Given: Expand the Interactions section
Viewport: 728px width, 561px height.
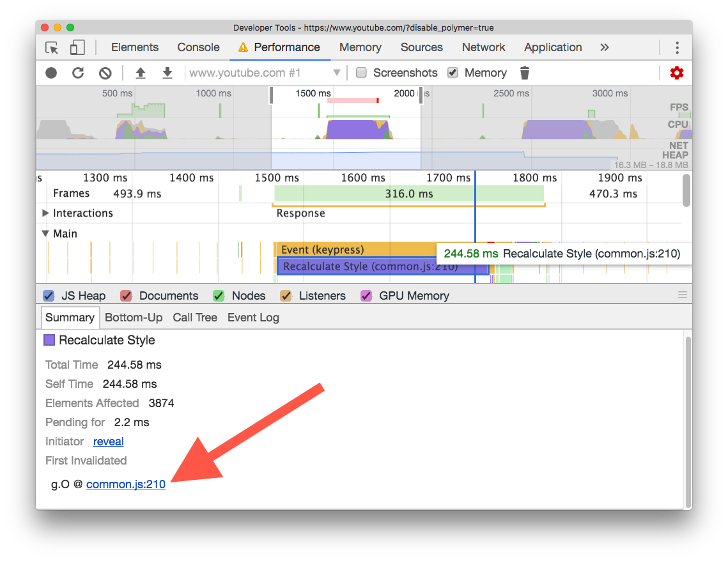Looking at the screenshot, I should [45, 213].
